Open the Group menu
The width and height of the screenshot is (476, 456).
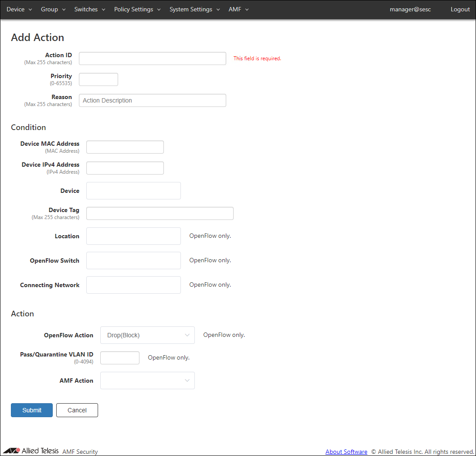[53, 9]
